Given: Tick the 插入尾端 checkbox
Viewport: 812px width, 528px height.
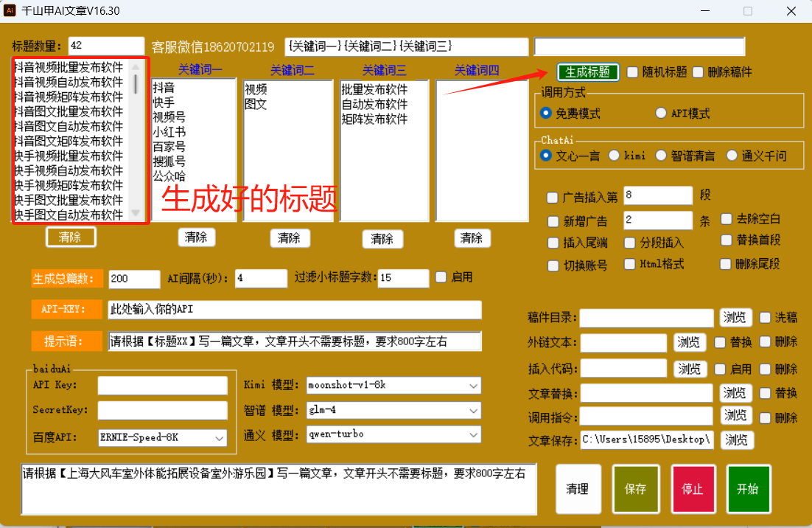Looking at the screenshot, I should coord(553,243).
